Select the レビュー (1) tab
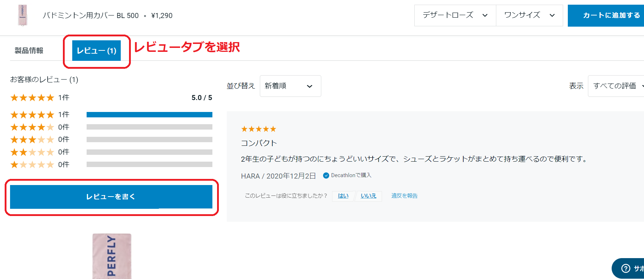 click(96, 50)
